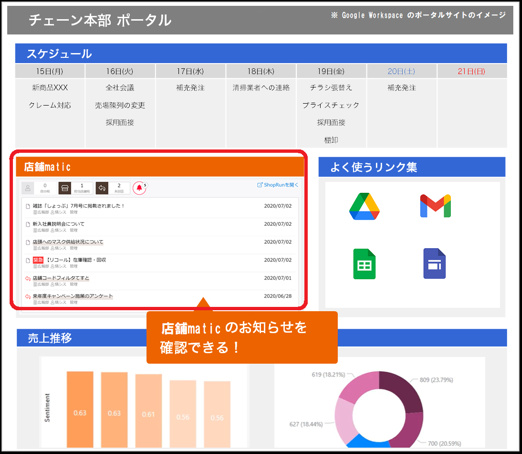
Task: Open the Google Drive icon link
Action: click(x=364, y=206)
